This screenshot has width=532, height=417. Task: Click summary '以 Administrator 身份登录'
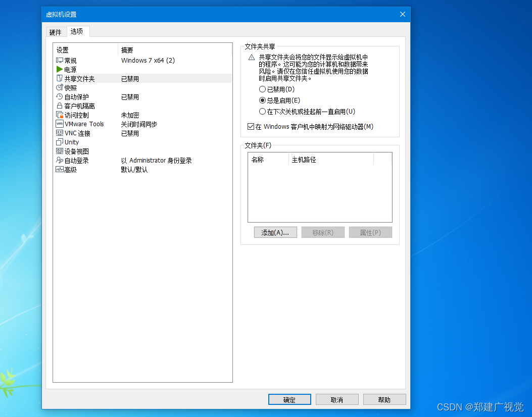157,161
